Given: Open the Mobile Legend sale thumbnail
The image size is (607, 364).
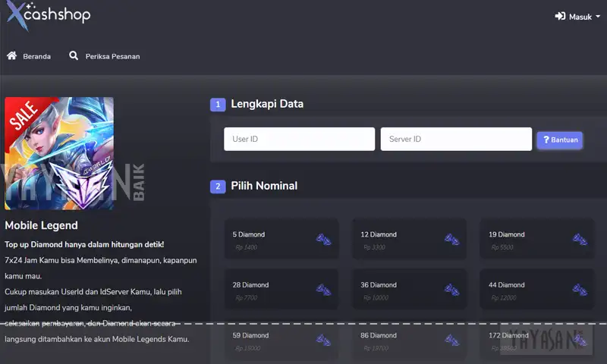Looking at the screenshot, I should pyautogui.click(x=59, y=153).
